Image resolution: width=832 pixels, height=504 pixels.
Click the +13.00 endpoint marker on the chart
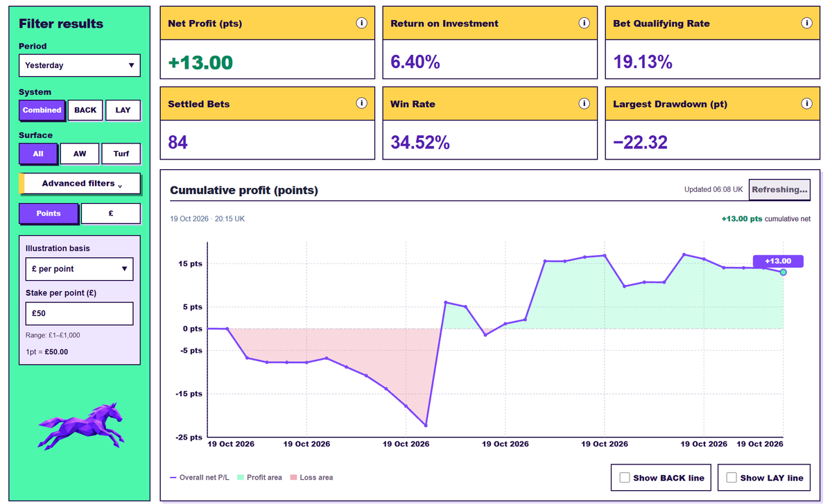click(x=783, y=272)
